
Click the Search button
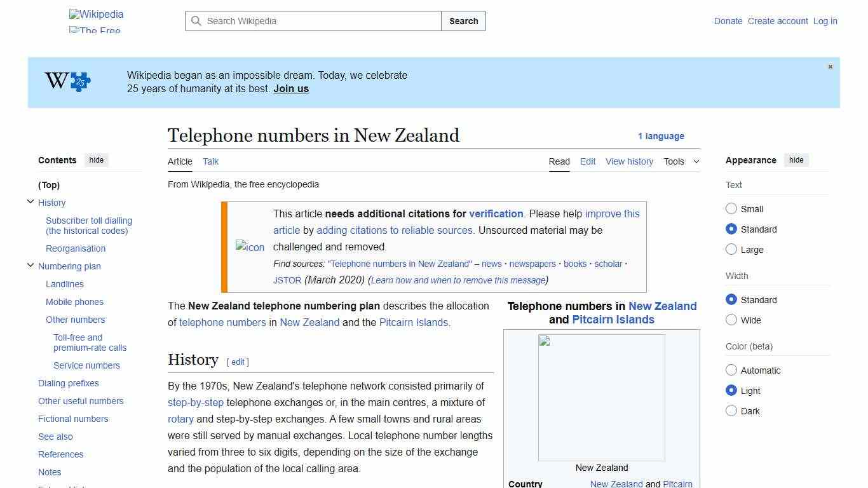pos(463,21)
